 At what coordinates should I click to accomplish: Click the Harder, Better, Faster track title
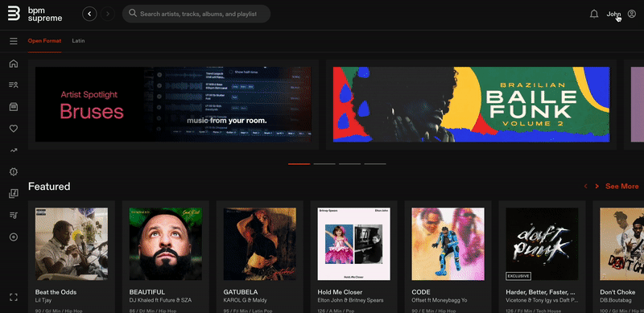[540, 292]
